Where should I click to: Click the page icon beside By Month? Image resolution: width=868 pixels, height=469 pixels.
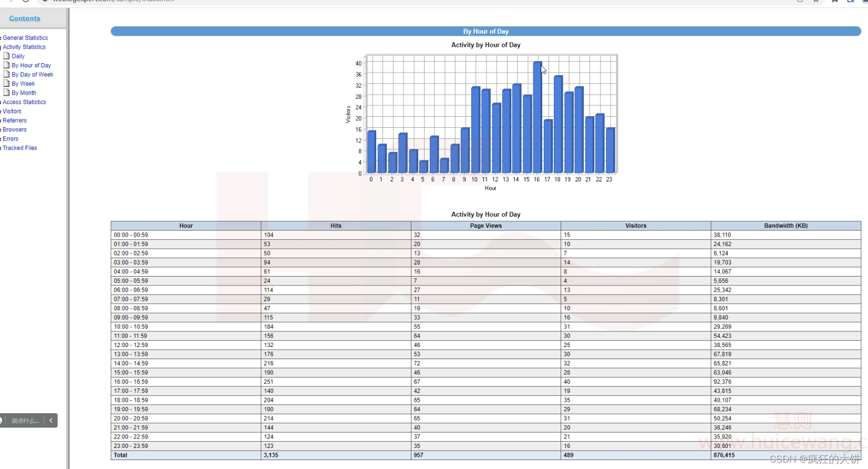pos(7,93)
